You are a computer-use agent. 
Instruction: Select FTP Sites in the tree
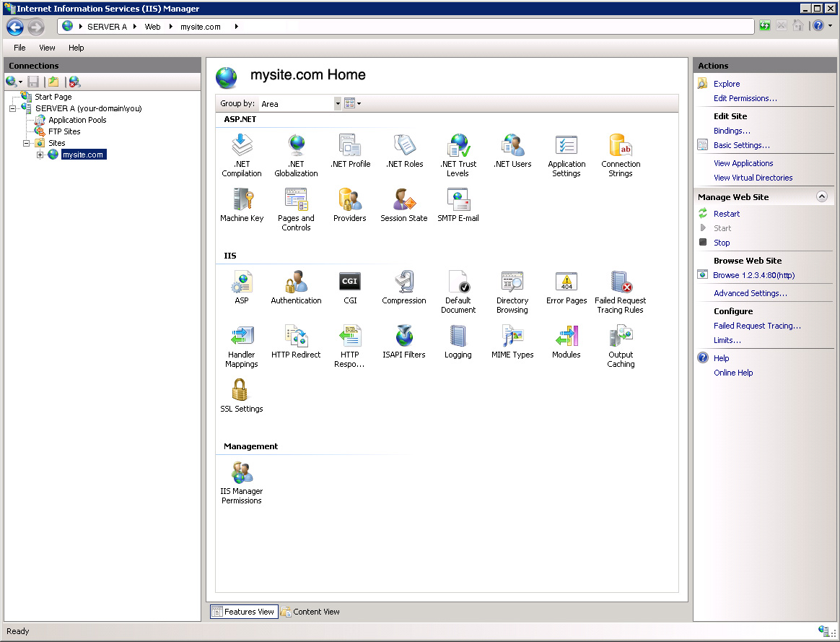point(64,131)
